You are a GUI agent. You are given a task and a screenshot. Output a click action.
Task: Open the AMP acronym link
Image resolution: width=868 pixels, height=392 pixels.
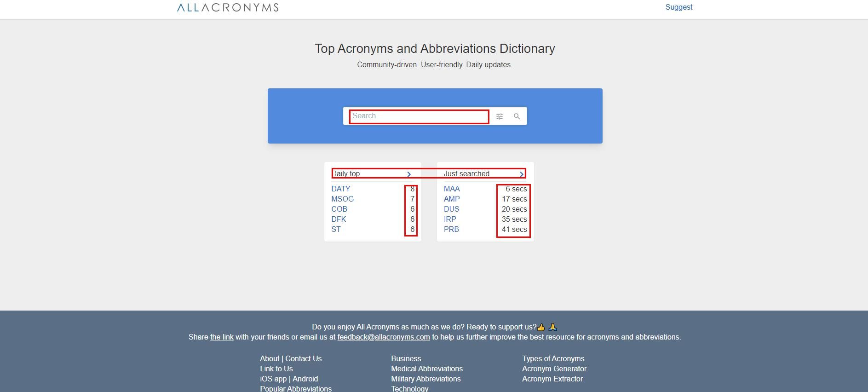[x=452, y=199]
